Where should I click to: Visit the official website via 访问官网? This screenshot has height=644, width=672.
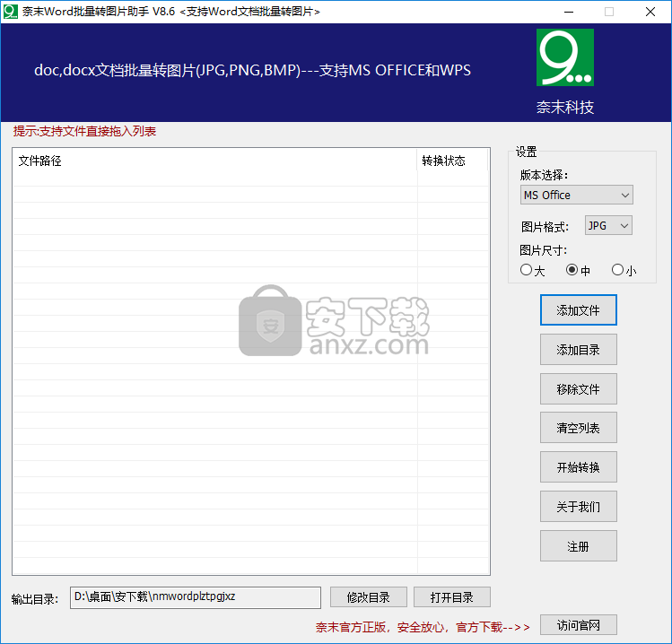578,625
